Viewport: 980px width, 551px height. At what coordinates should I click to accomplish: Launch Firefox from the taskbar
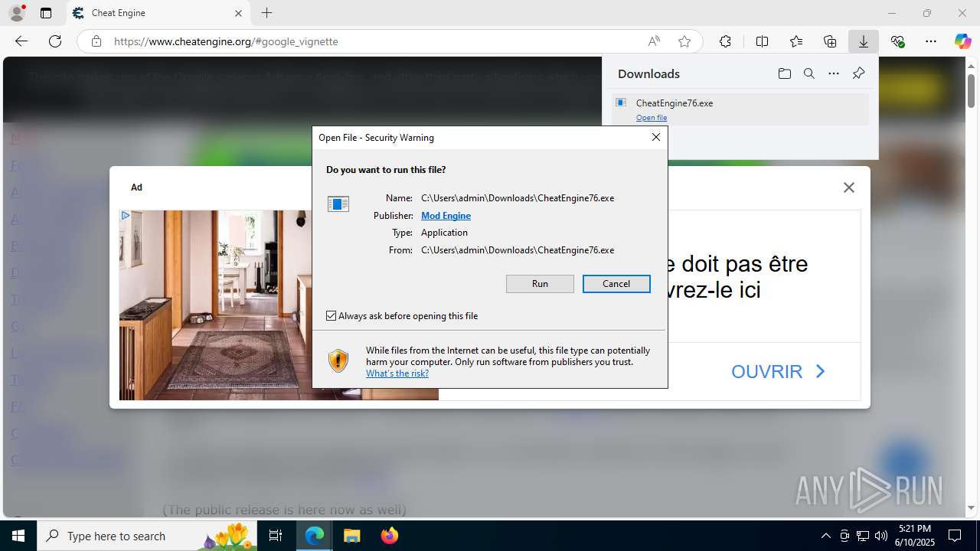click(389, 536)
